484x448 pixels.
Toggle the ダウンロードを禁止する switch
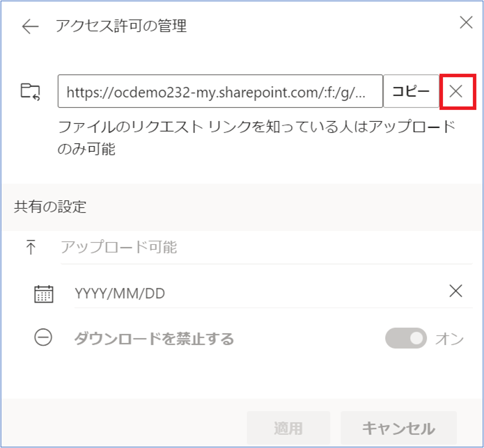(406, 338)
